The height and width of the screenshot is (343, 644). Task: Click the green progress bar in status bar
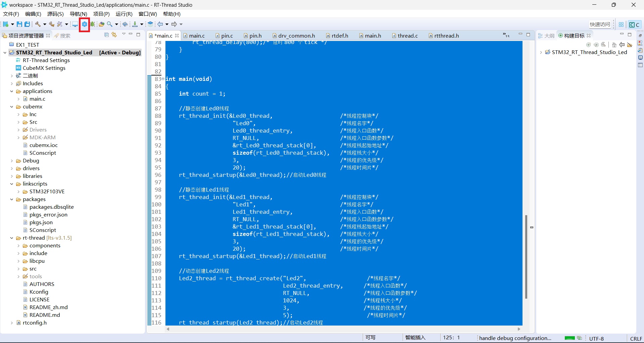tap(569, 338)
